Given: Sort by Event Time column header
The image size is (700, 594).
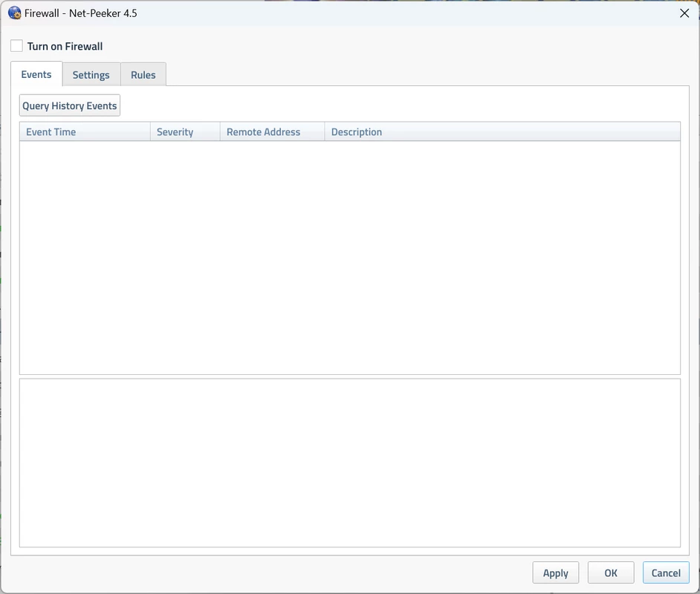Looking at the screenshot, I should point(85,132).
